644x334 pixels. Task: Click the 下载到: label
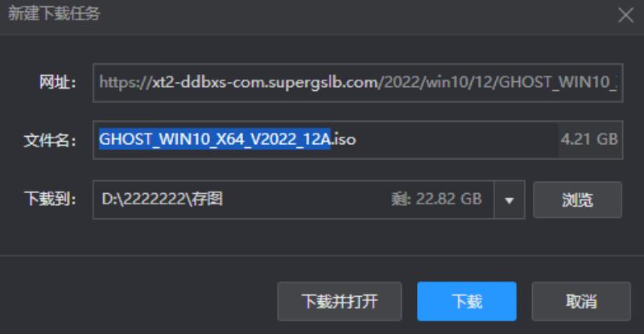(x=50, y=200)
